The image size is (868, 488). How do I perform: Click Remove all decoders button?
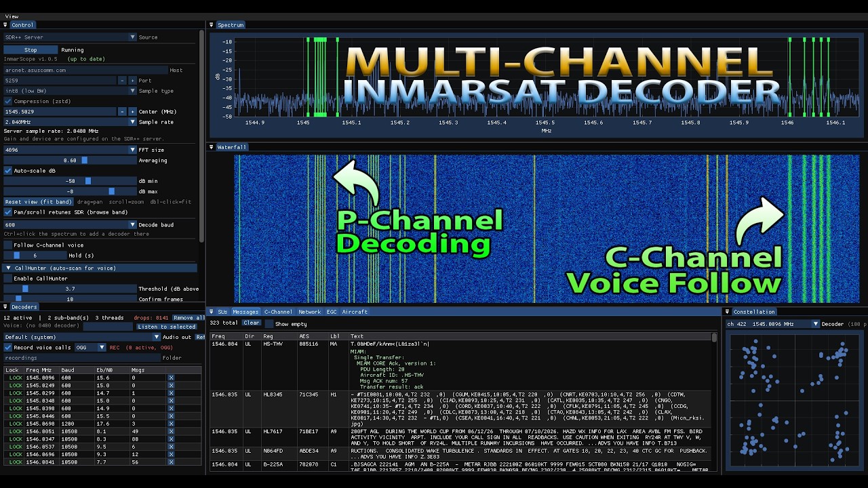pyautogui.click(x=188, y=317)
